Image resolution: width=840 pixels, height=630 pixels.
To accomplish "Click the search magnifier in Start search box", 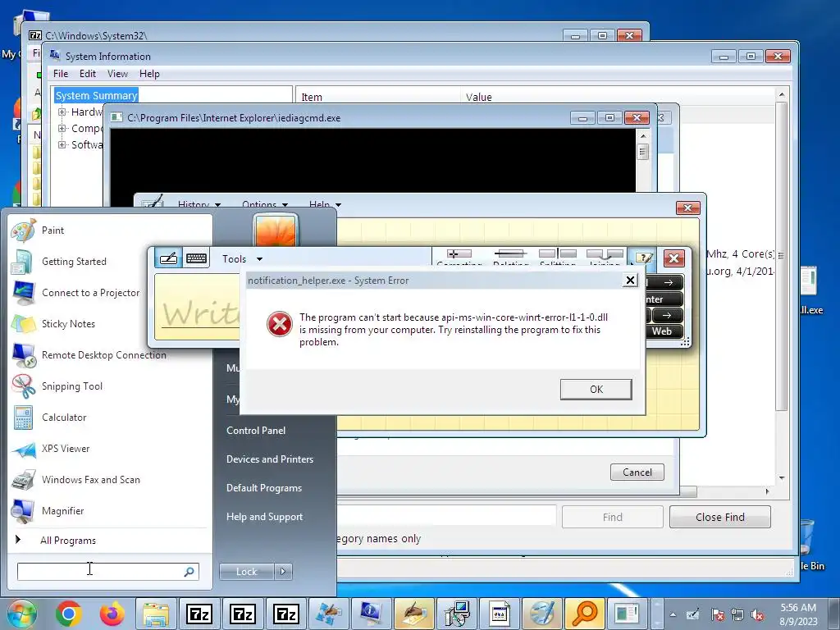I will point(189,572).
